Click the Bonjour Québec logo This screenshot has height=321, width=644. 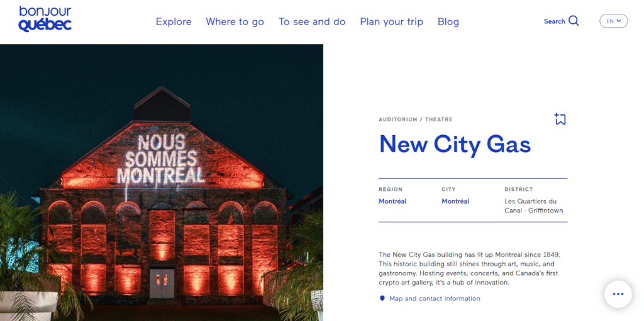[x=45, y=19]
